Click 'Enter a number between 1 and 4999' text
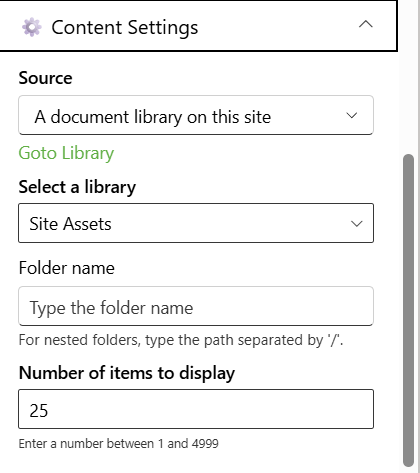The image size is (420, 473). pyautogui.click(x=118, y=444)
